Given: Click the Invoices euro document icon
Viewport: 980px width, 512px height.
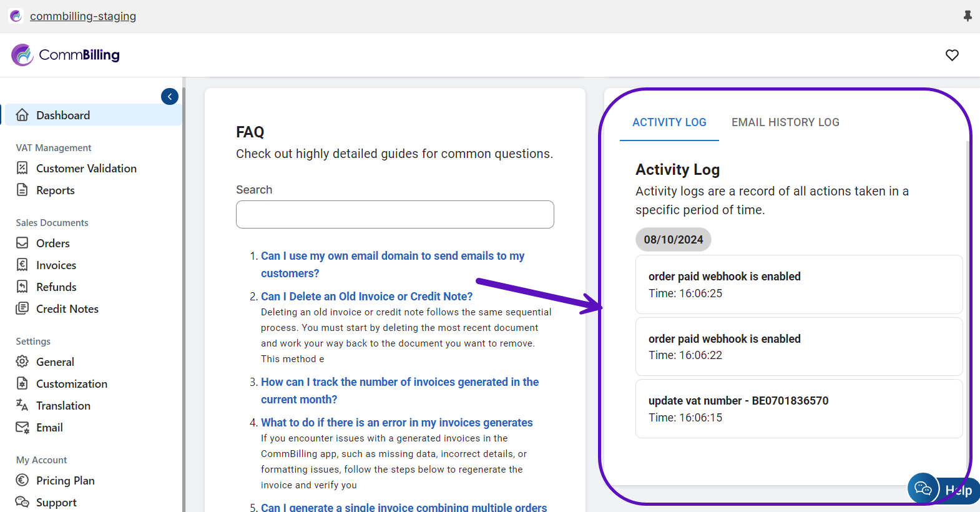Looking at the screenshot, I should pos(22,265).
